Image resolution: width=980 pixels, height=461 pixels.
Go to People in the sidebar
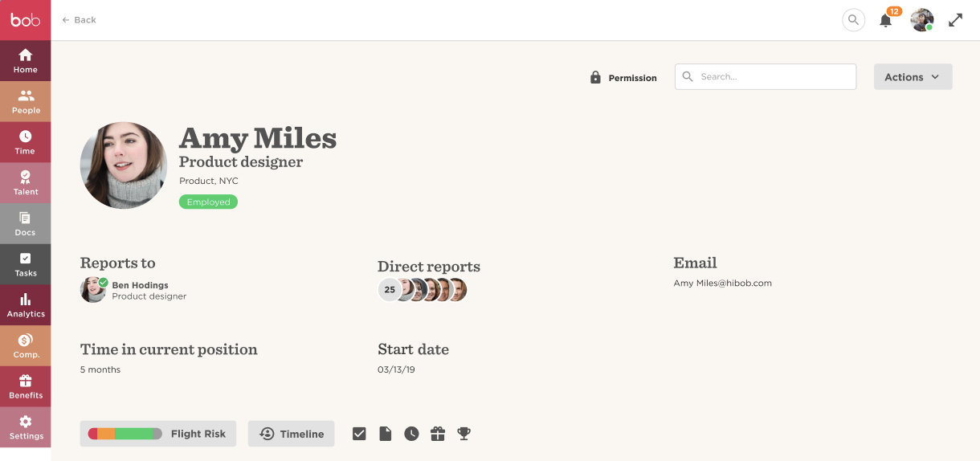[26, 101]
